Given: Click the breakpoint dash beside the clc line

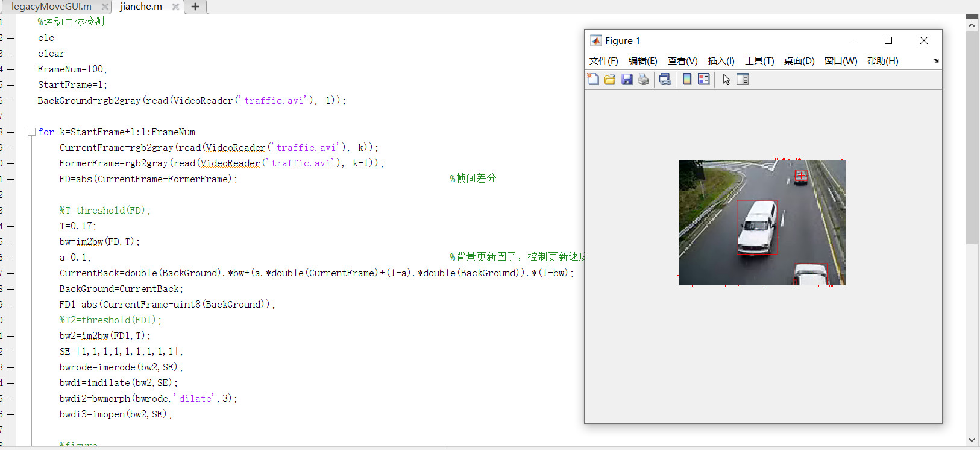Looking at the screenshot, I should tap(11, 38).
